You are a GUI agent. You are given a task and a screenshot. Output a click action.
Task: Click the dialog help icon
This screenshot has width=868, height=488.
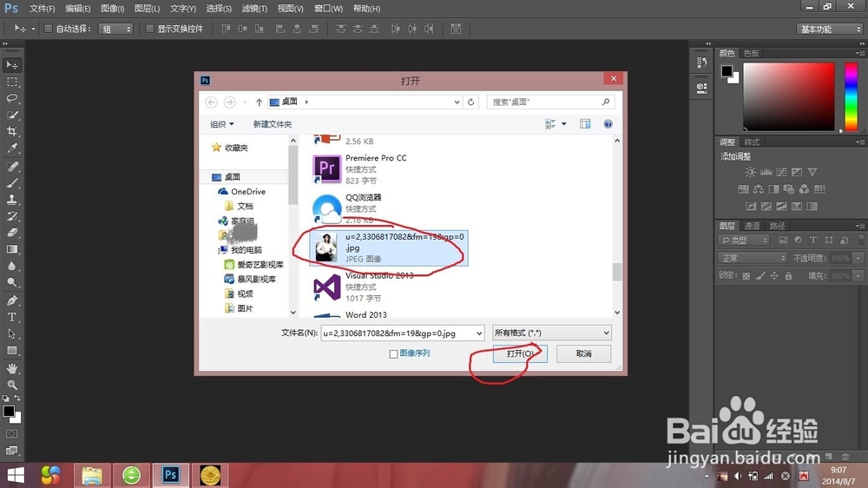(x=608, y=124)
